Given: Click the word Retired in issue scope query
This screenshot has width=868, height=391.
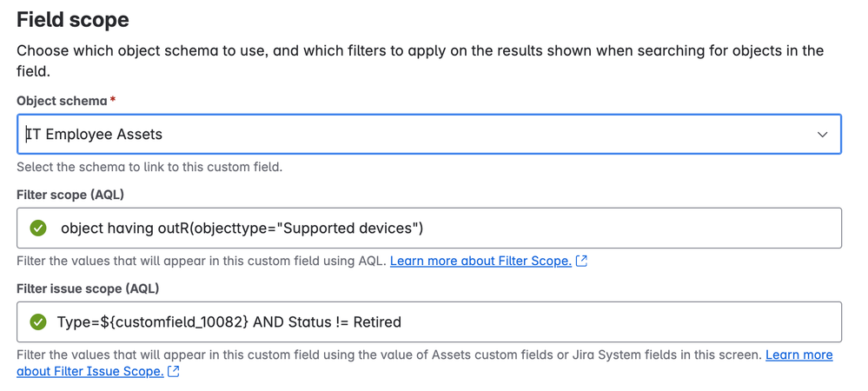Looking at the screenshot, I should click(376, 321).
